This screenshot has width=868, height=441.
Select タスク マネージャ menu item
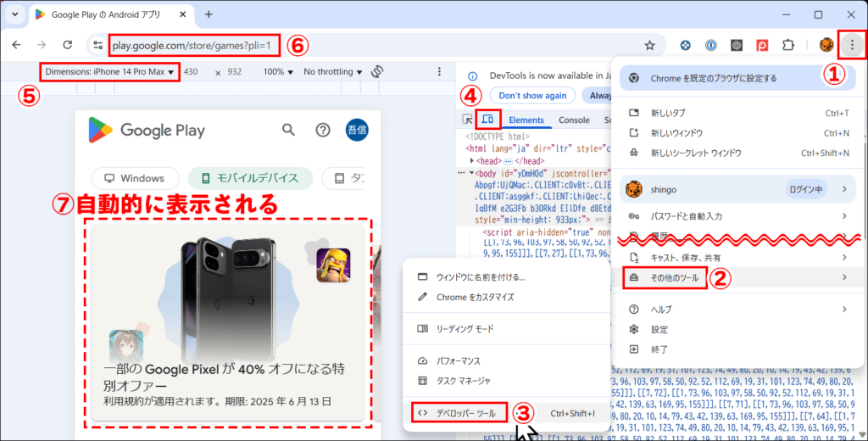pyautogui.click(x=507, y=381)
